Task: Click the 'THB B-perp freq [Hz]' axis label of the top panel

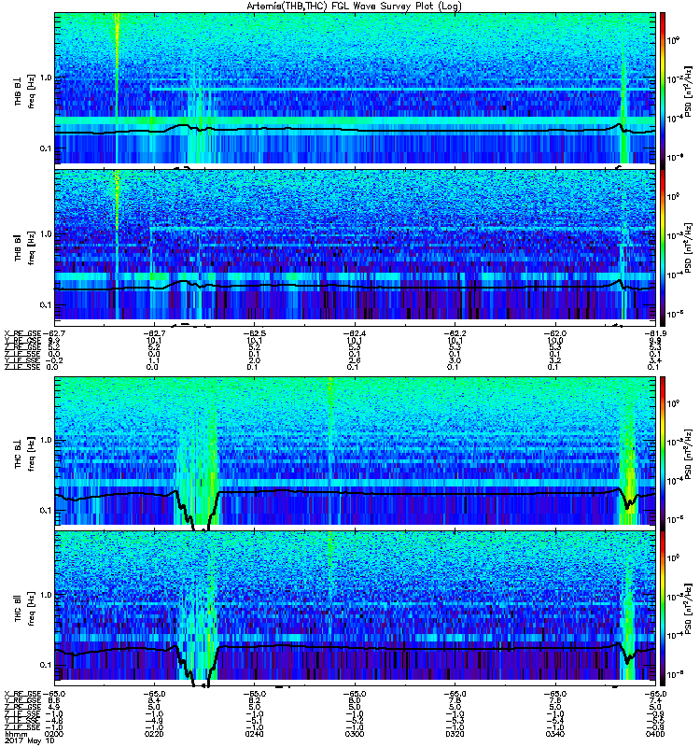Action: pyautogui.click(x=24, y=91)
